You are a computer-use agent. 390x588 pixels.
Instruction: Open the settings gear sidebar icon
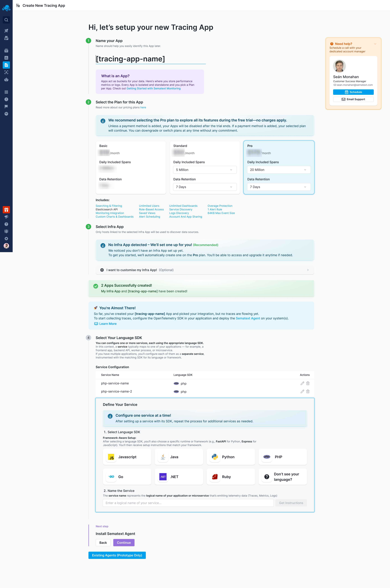(6, 239)
